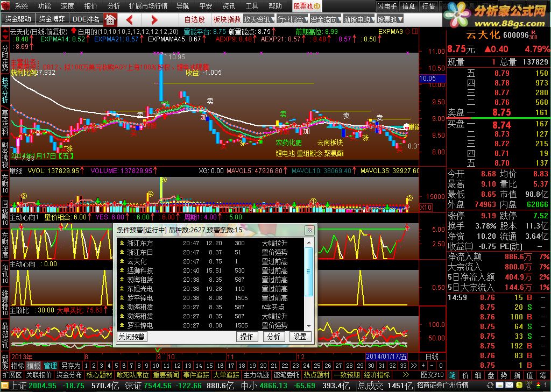
Task: Click the 2014/01/17/五 date marker on timeline
Action: point(386,357)
